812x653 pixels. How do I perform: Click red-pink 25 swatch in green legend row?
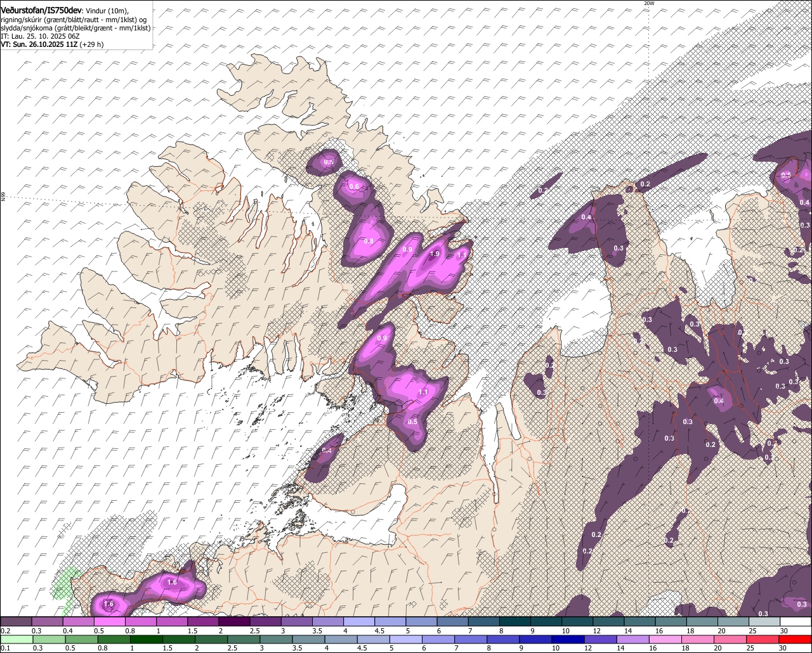point(763,639)
